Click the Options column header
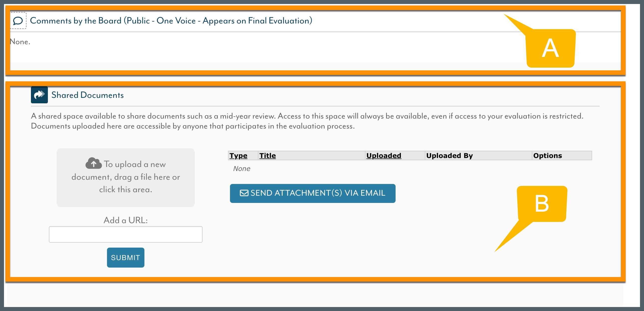 [x=547, y=156]
